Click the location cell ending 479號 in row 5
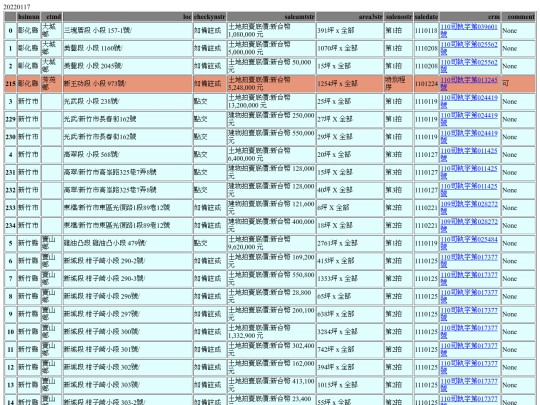Screen dimensions: 540x405 127,243
